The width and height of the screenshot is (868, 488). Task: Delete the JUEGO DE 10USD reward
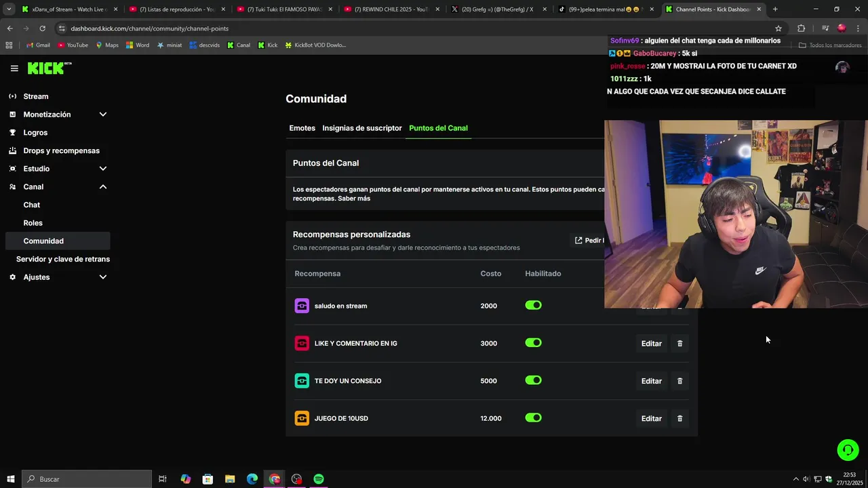[x=679, y=419]
